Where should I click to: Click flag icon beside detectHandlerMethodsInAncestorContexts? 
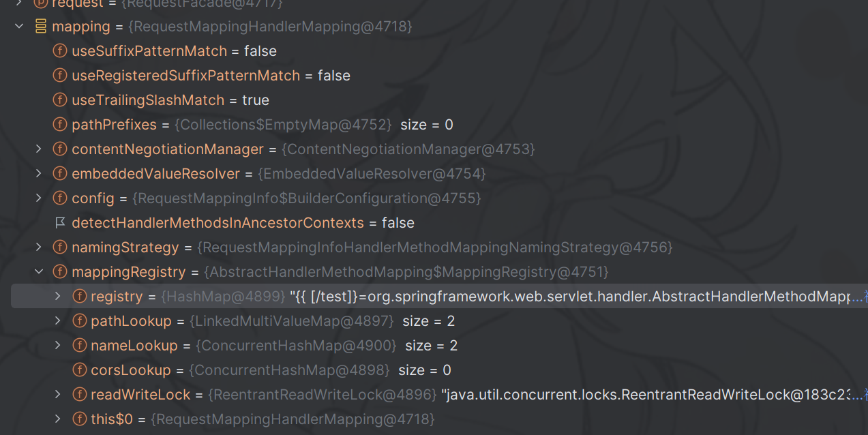(60, 223)
